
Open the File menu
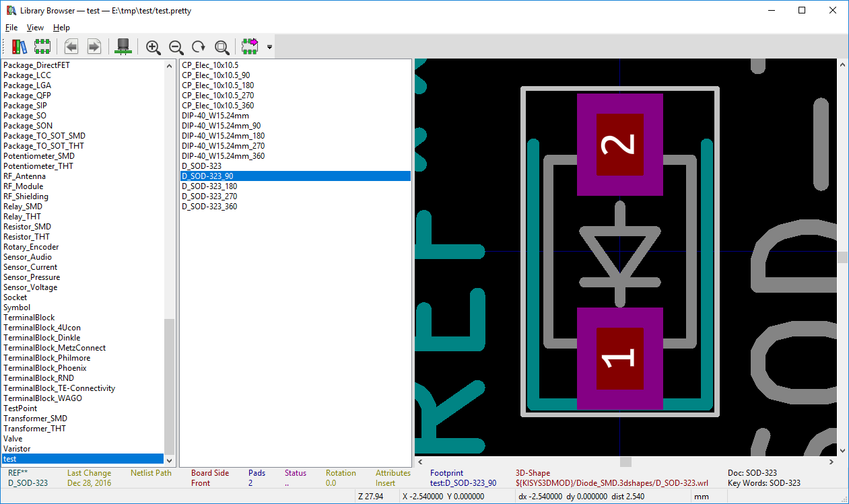pos(11,28)
